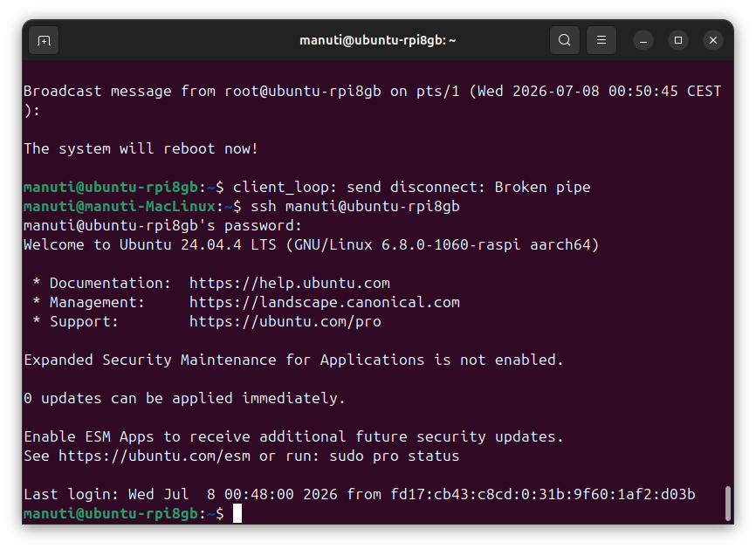Click the 'ssh manuti@ubuntu-rpi8gb' command
The image size is (756, 549).
point(355,207)
